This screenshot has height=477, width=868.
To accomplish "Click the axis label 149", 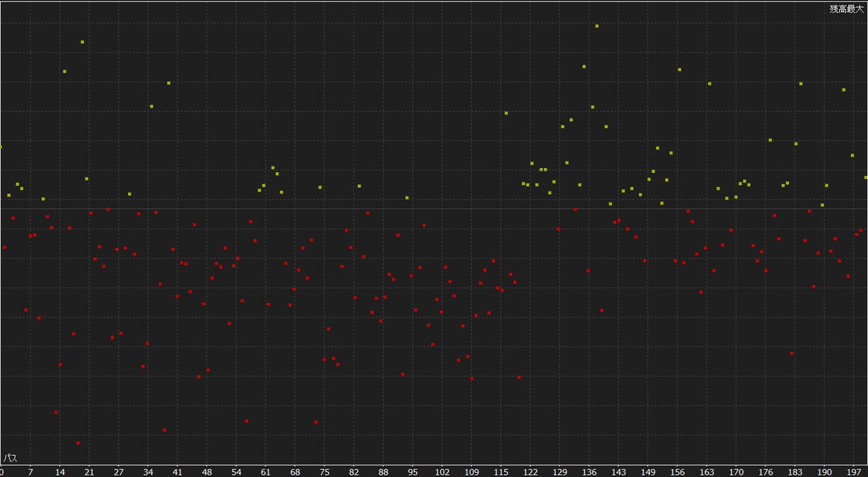I will click(648, 471).
